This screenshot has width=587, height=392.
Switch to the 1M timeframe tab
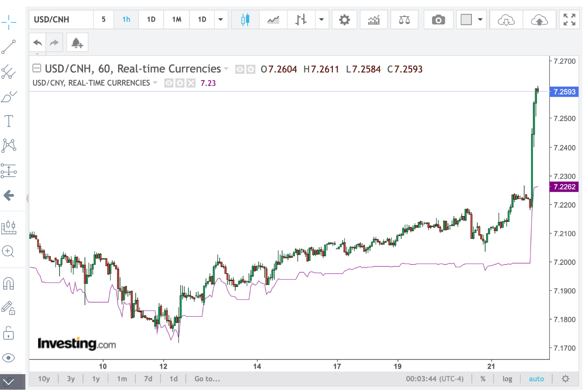[177, 20]
